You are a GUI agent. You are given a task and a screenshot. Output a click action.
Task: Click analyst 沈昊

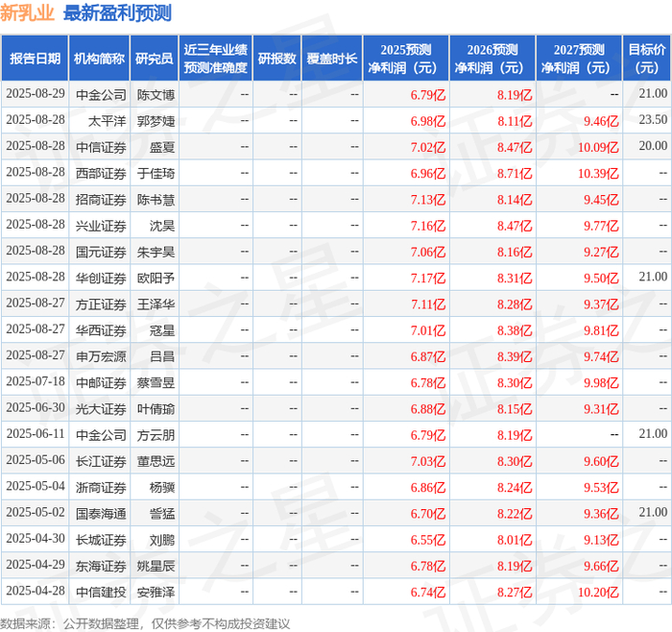pyautogui.click(x=162, y=226)
